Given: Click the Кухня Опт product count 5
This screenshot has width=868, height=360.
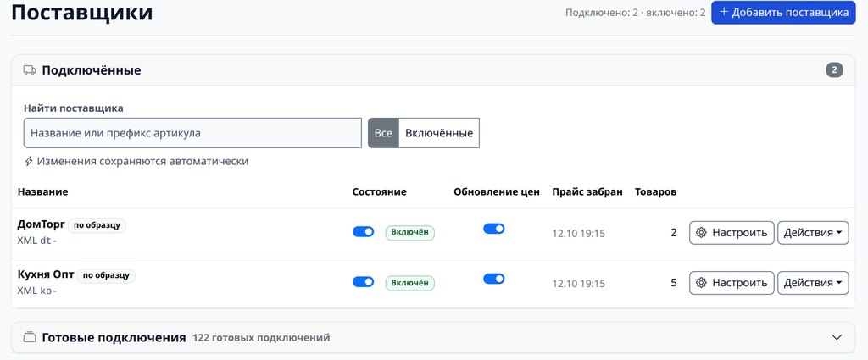Looking at the screenshot, I should (674, 283).
